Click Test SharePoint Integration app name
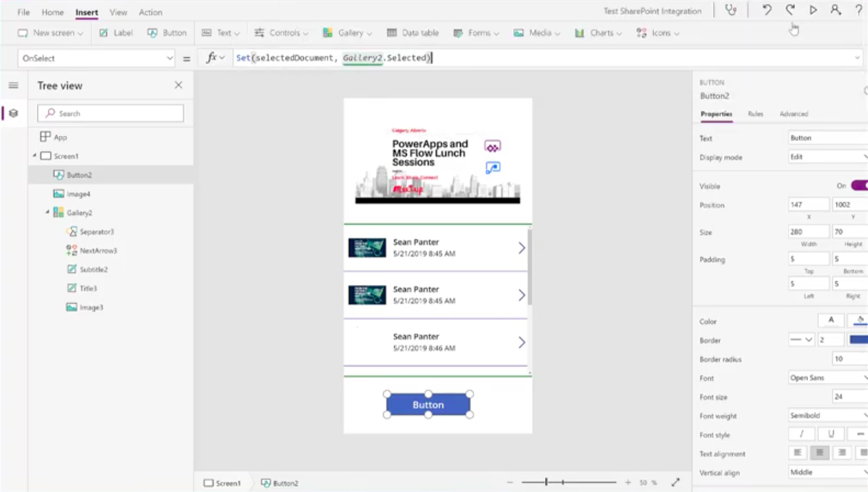Image resolution: width=868 pixels, height=492 pixels. pos(652,10)
